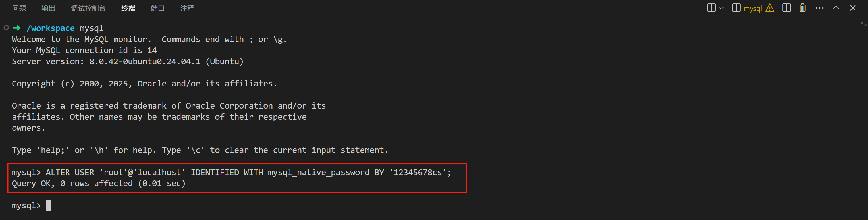Expand the launch profile dropdown arrow
Screen dimensions: 868x220
point(721,8)
